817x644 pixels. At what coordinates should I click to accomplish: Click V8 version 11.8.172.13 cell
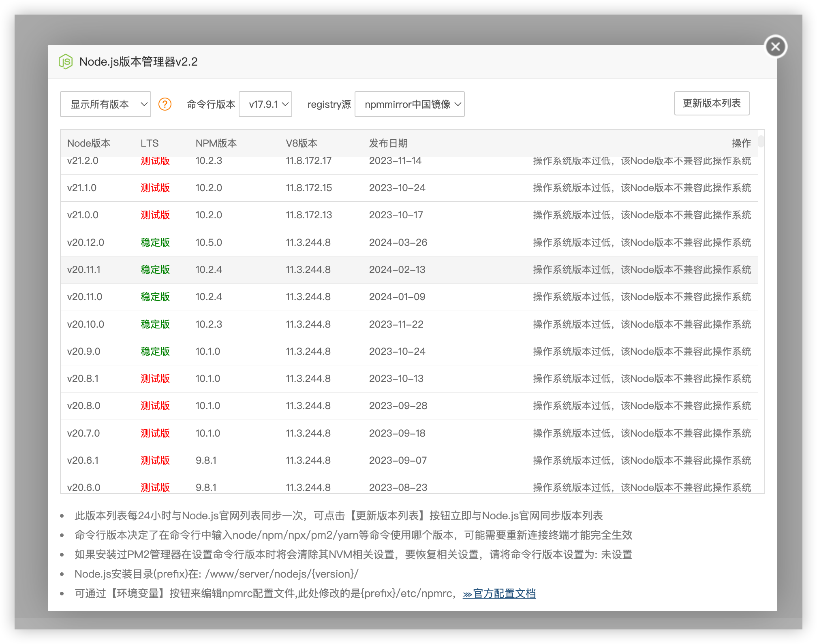point(309,215)
